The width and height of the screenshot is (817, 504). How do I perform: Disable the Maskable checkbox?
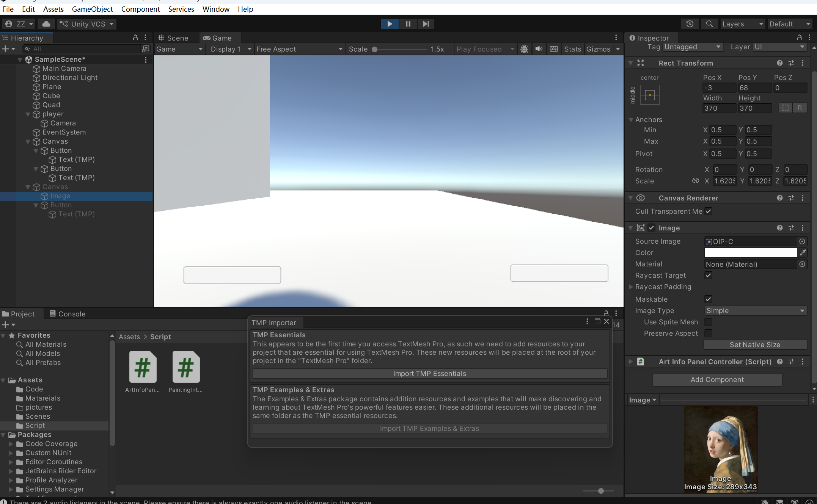[x=708, y=299]
